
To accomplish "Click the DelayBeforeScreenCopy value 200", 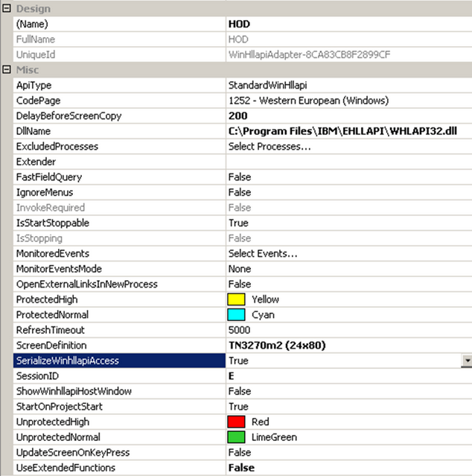I will click(x=238, y=116).
